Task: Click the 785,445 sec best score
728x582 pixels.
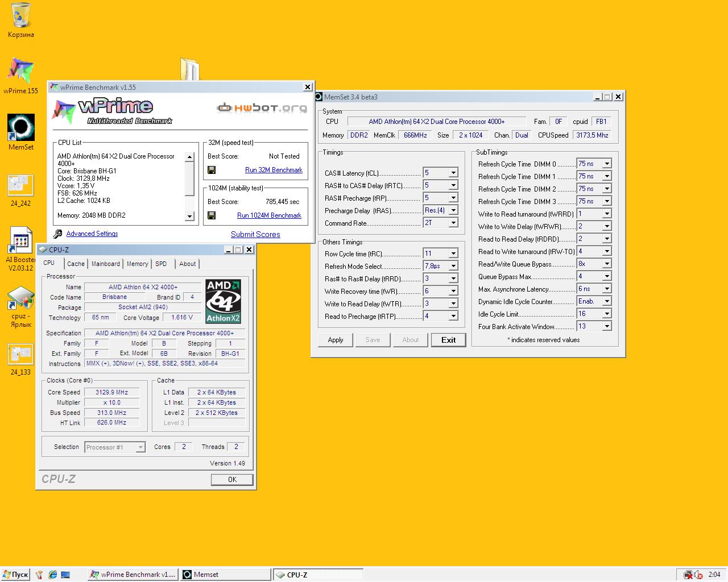Action: coord(282,202)
